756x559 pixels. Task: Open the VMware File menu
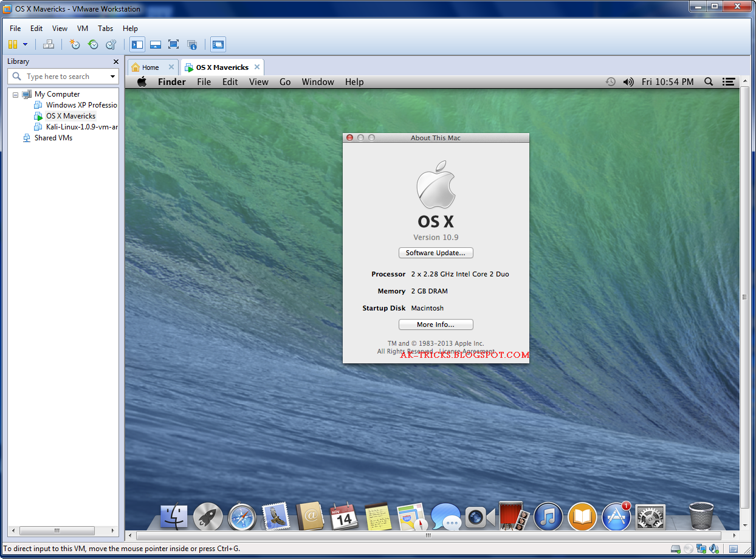(x=15, y=29)
